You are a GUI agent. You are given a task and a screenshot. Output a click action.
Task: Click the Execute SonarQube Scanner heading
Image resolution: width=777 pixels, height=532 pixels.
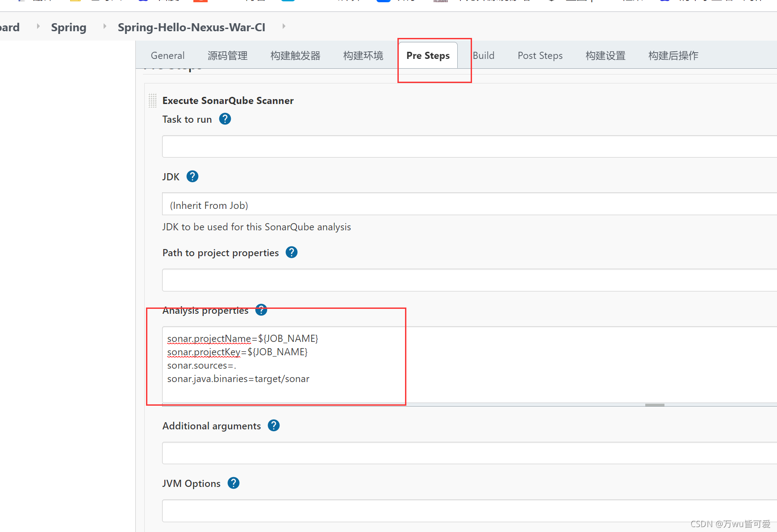228,100
